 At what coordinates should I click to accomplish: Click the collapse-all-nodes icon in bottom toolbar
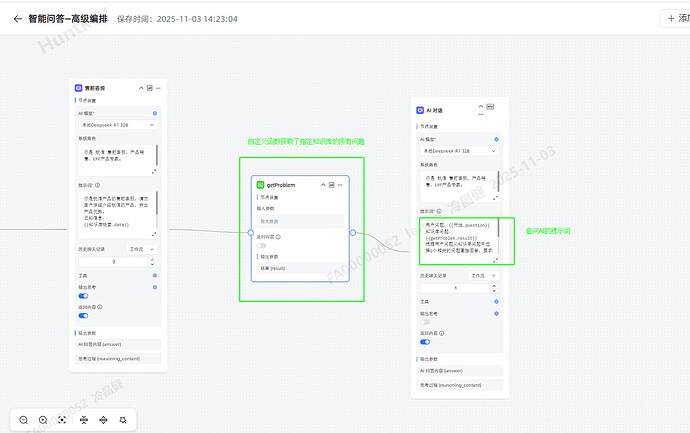(82, 420)
